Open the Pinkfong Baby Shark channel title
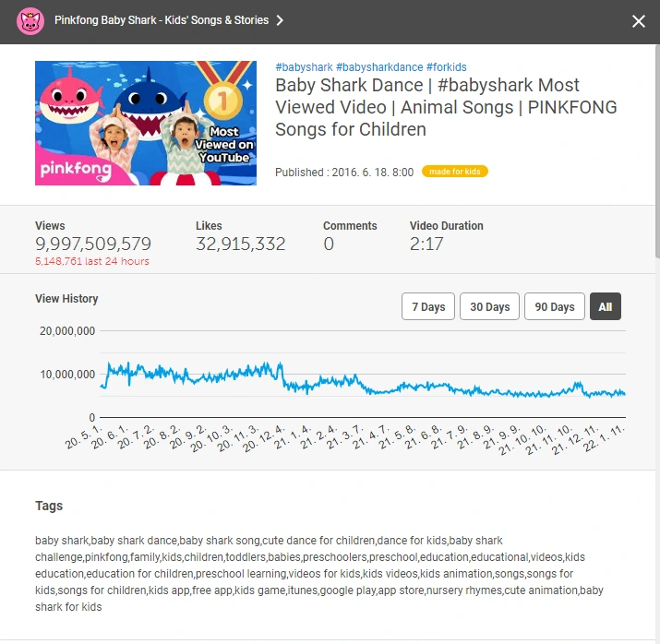 (x=162, y=20)
